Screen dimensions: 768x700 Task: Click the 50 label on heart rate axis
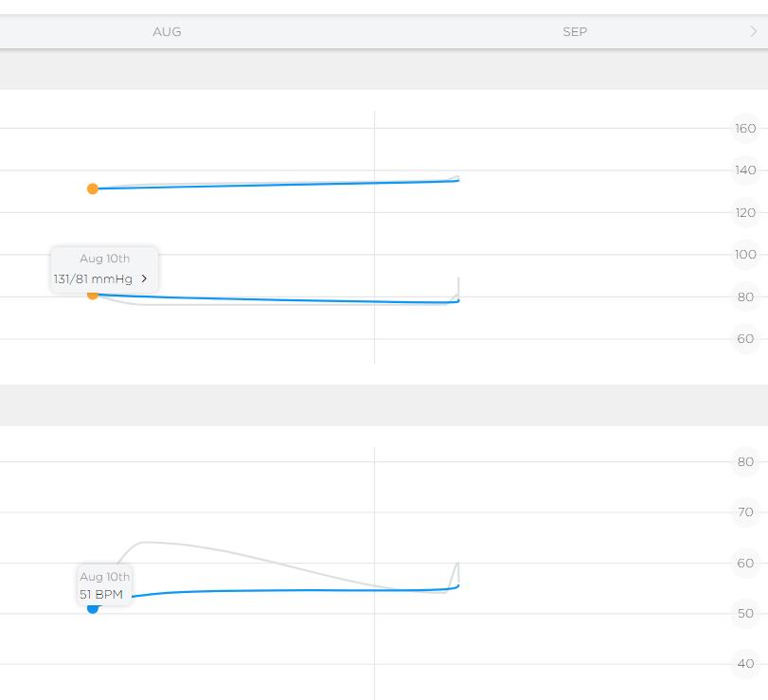click(x=745, y=613)
